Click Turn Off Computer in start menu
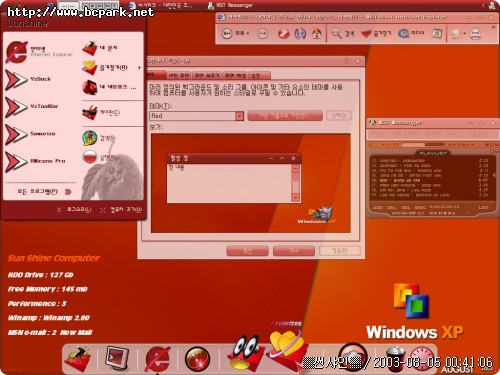The image size is (500, 375). (121, 209)
